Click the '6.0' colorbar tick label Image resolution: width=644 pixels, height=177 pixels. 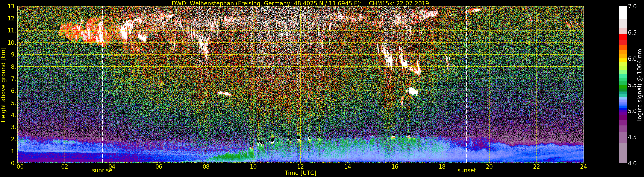(632, 59)
